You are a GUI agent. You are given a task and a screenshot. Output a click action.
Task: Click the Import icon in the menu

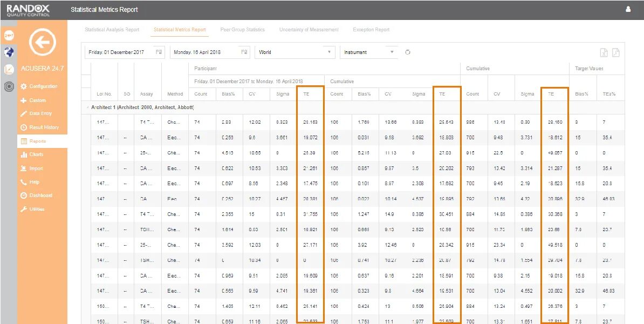[23, 168]
